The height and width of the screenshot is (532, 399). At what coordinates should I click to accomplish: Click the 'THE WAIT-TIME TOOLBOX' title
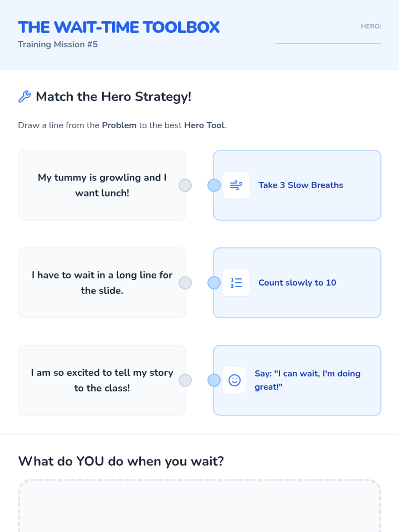(119, 27)
